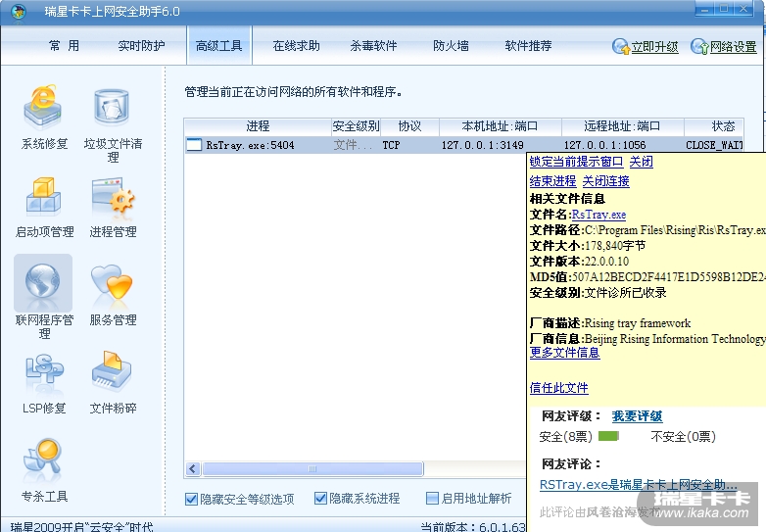Click 更多文件信息 link

(x=565, y=353)
